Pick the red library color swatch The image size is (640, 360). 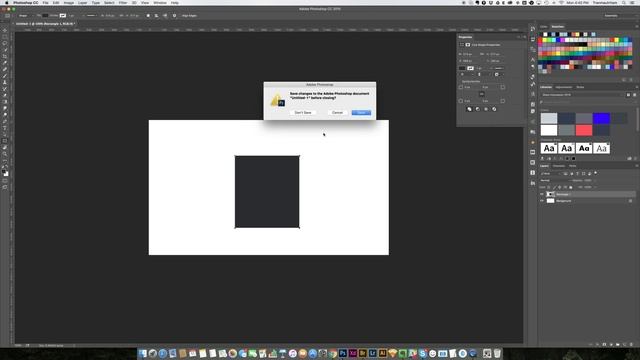coord(584,130)
